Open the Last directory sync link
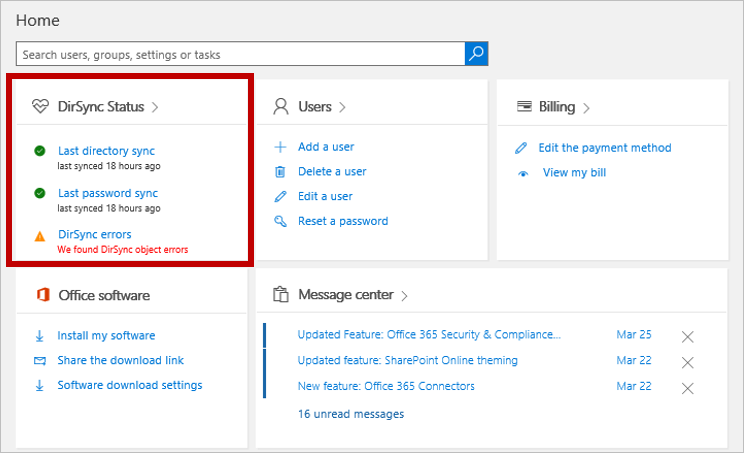The height and width of the screenshot is (453, 744). pyautogui.click(x=106, y=151)
